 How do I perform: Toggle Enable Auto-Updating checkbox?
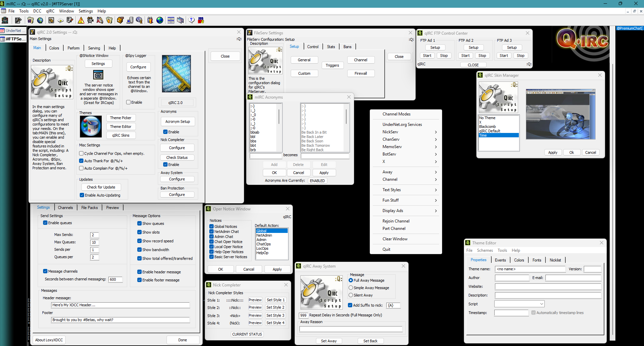point(82,195)
